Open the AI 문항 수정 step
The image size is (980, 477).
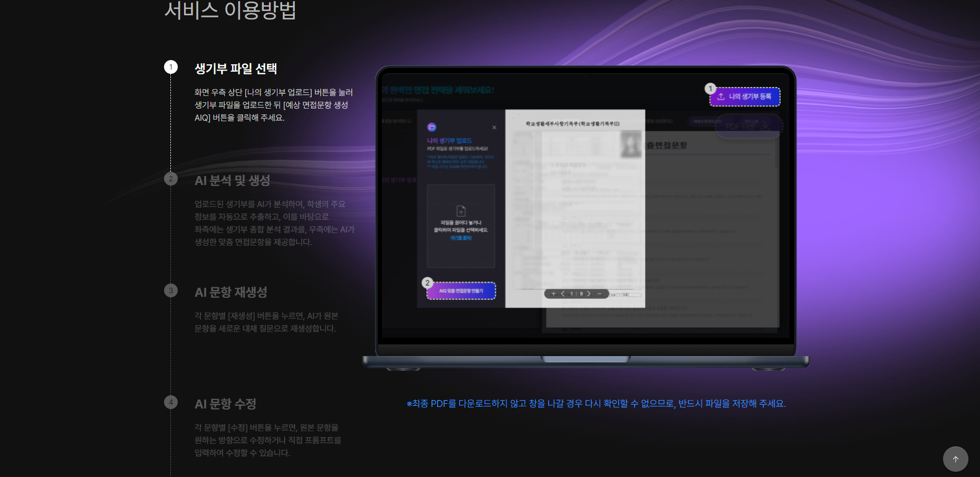point(225,404)
